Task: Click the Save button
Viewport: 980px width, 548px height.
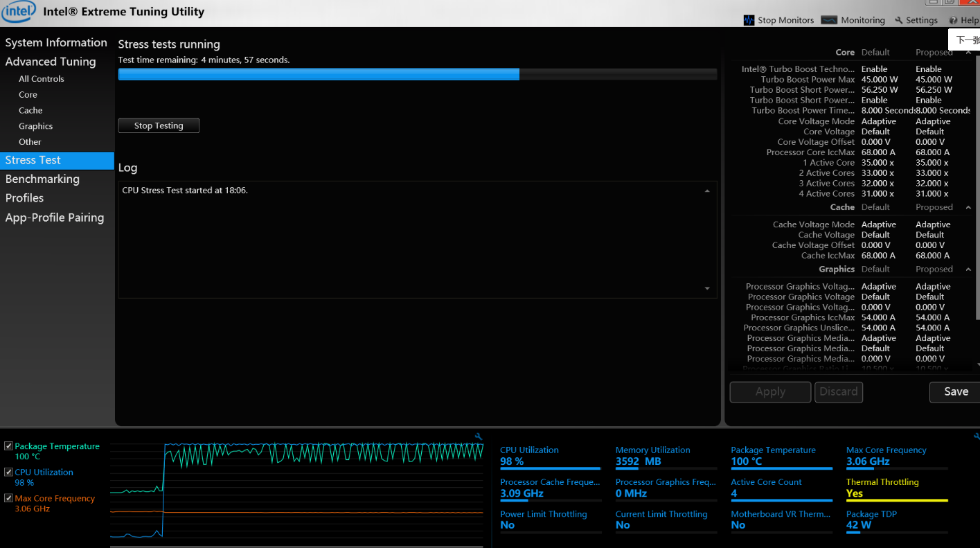Action: click(956, 391)
